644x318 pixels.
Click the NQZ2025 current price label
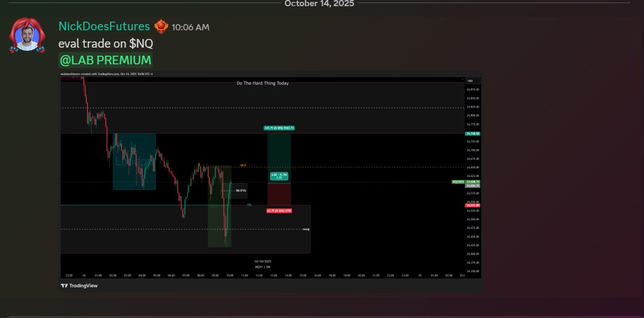[x=458, y=182]
